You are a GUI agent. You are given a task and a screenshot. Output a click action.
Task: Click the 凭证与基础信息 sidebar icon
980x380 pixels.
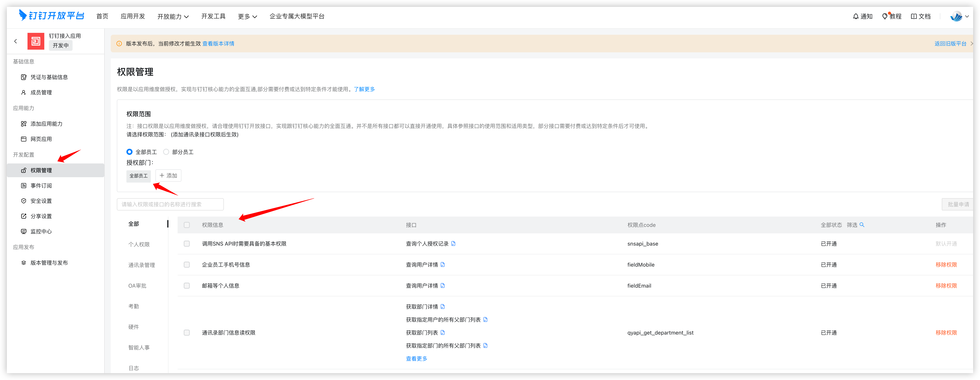click(24, 77)
